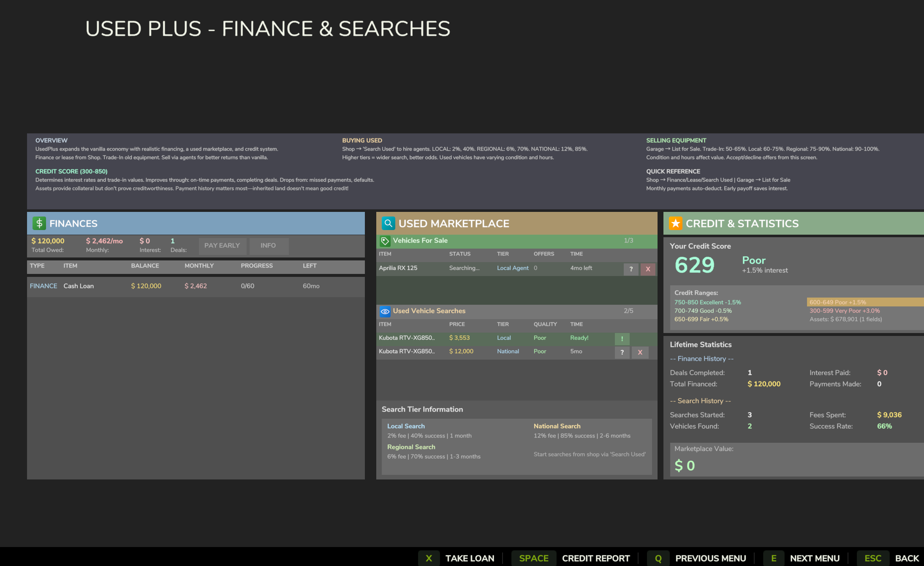Click the Finances dollar sign icon
Viewport: 924px width, 566px height.
tap(39, 223)
